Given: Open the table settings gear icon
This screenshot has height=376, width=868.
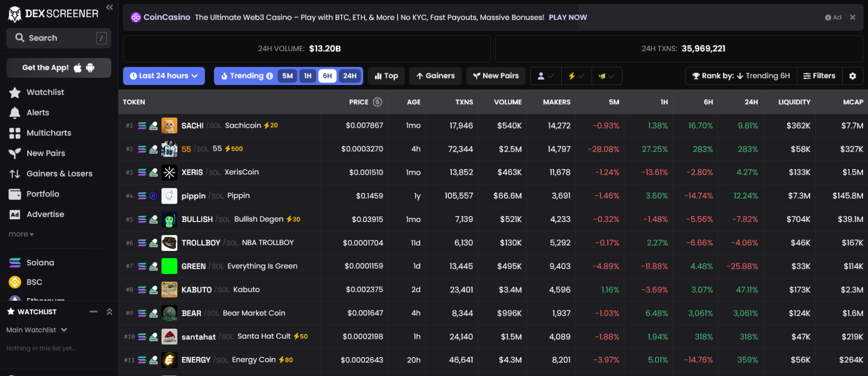Looking at the screenshot, I should [852, 76].
